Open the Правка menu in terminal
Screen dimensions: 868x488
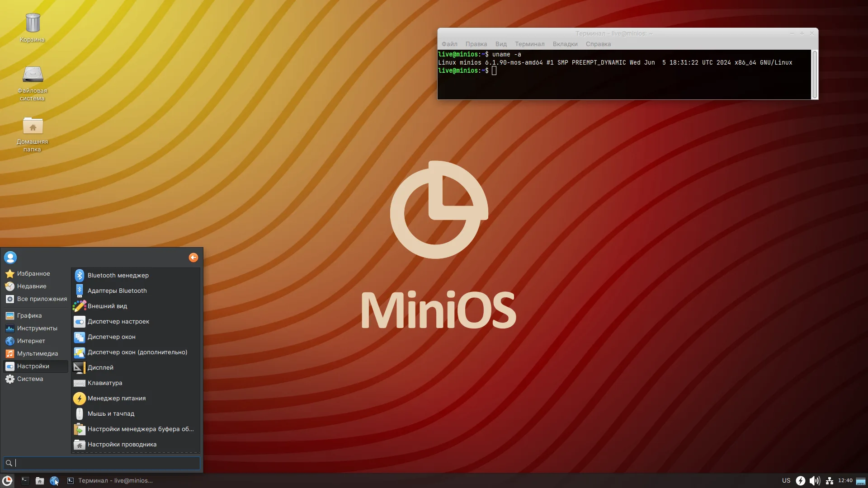[x=476, y=44]
